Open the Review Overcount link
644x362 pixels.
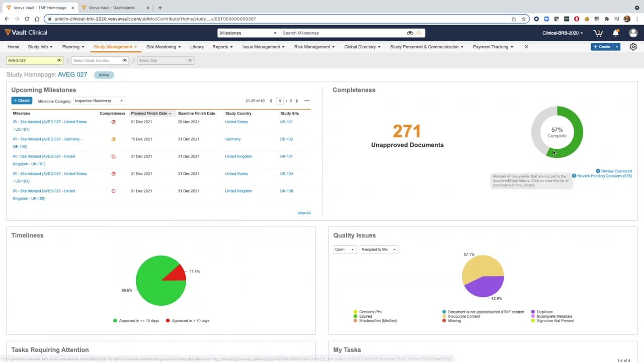point(616,171)
